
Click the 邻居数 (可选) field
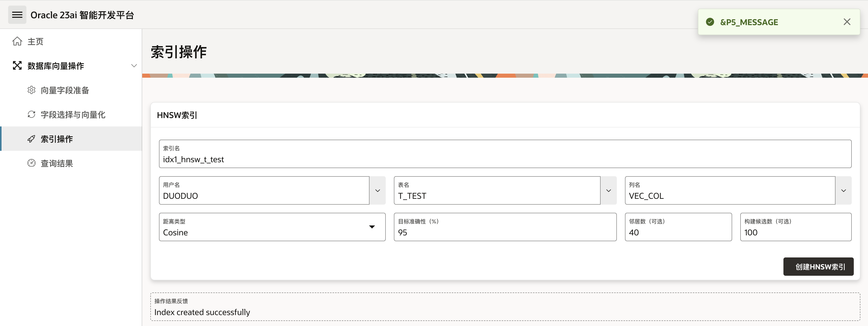[678, 232]
